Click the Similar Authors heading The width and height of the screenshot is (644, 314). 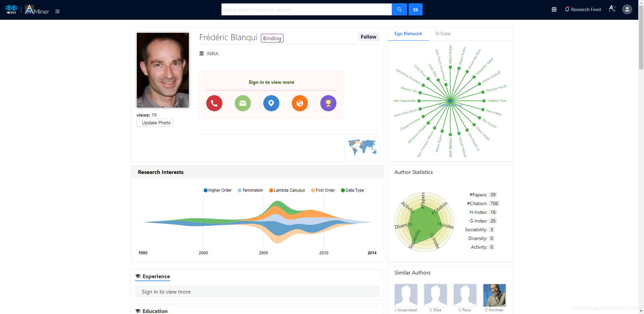(x=412, y=273)
